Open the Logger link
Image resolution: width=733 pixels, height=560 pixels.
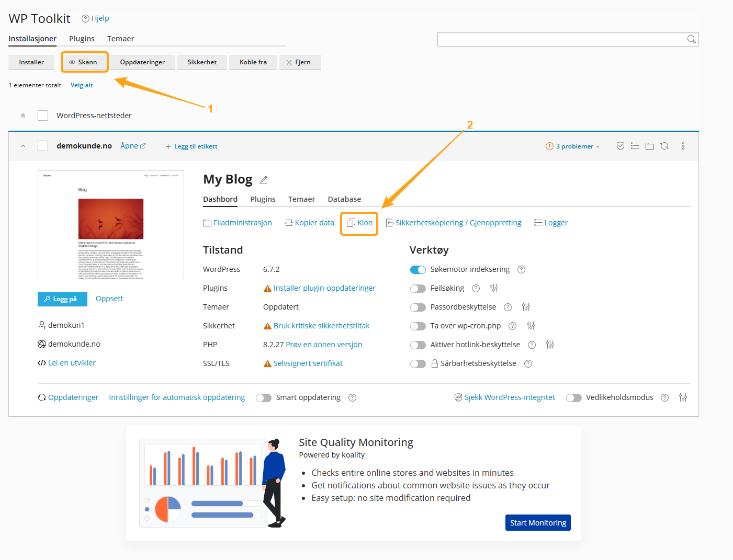tap(550, 223)
